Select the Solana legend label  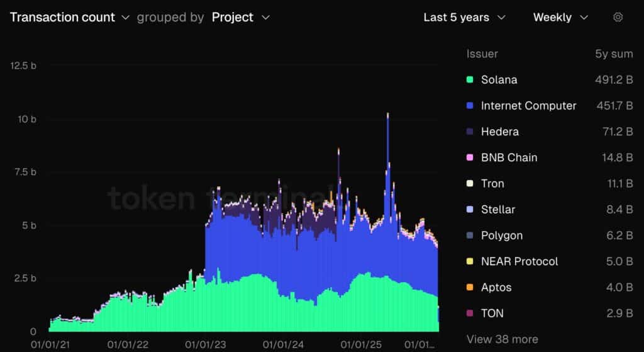pyautogui.click(x=499, y=80)
